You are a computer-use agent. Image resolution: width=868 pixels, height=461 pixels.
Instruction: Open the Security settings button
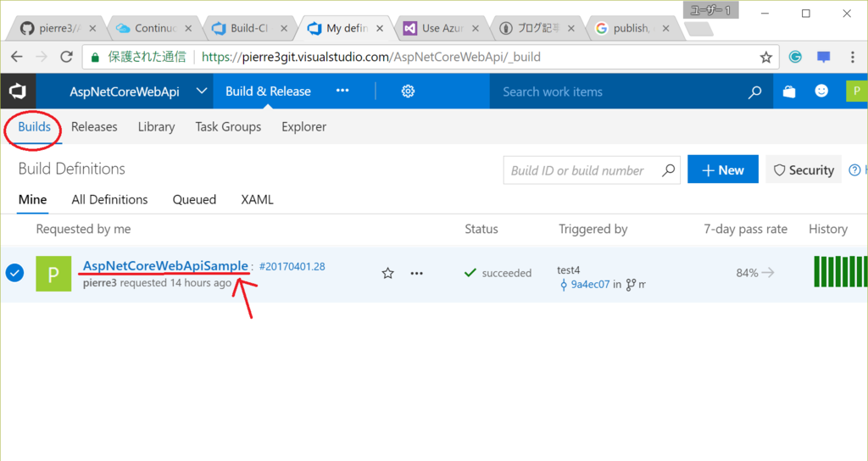[x=804, y=169]
